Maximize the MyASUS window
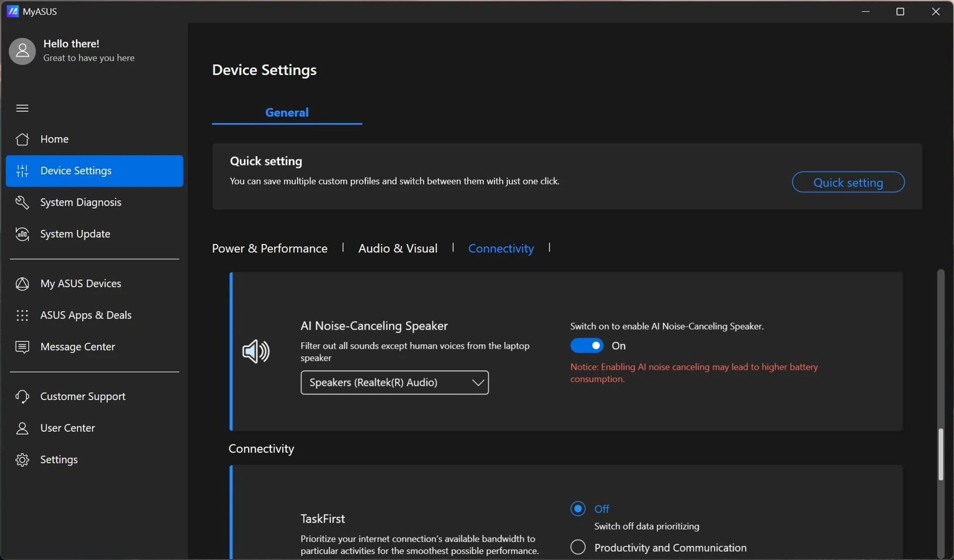Viewport: 954px width, 560px height. 900,11
